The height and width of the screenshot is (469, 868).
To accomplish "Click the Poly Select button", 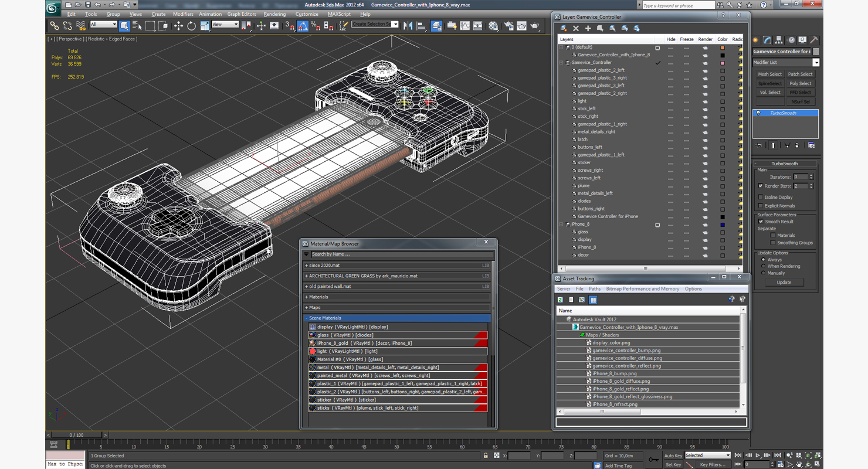I will pyautogui.click(x=800, y=83).
